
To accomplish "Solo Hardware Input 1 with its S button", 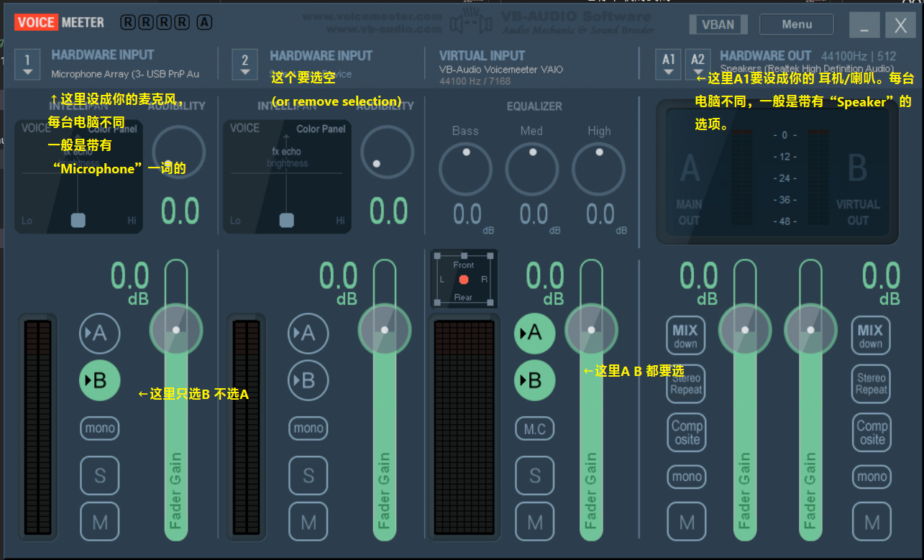I will click(x=99, y=475).
